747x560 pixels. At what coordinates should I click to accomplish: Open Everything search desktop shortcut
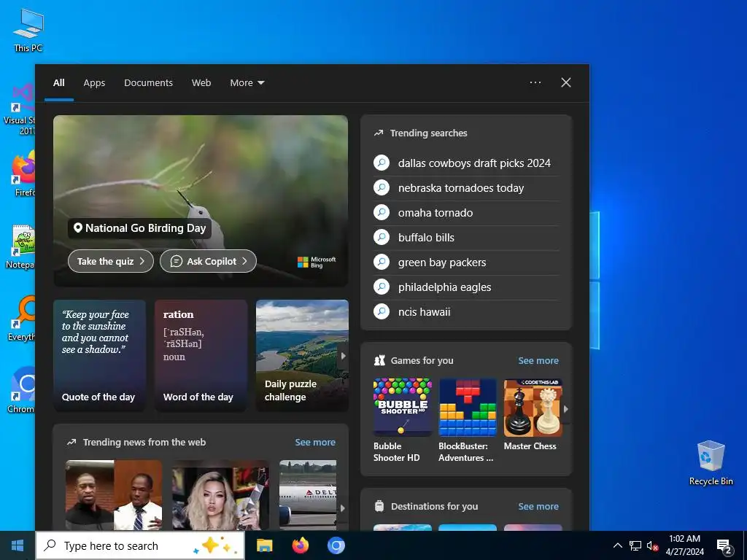click(x=21, y=318)
